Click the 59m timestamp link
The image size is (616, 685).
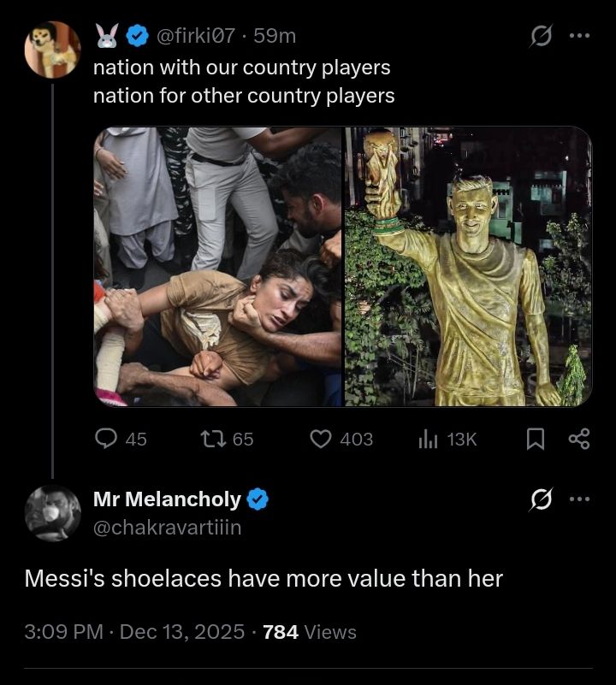(x=275, y=36)
